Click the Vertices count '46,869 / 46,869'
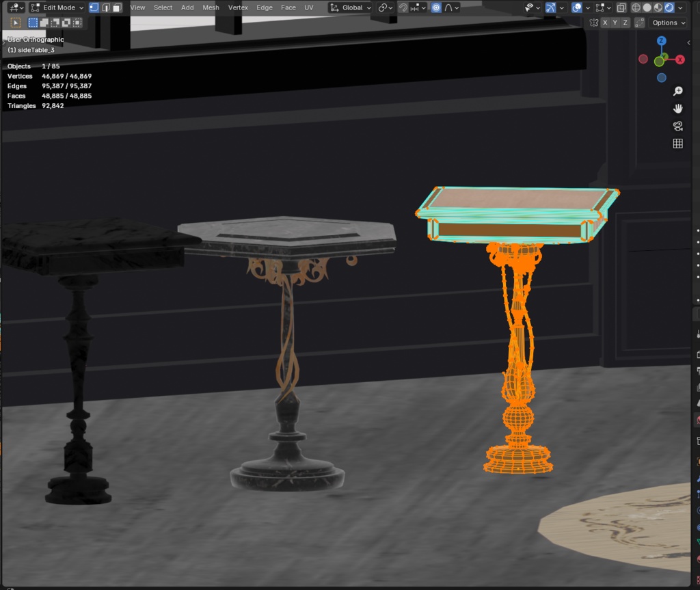The height and width of the screenshot is (590, 700). (66, 77)
